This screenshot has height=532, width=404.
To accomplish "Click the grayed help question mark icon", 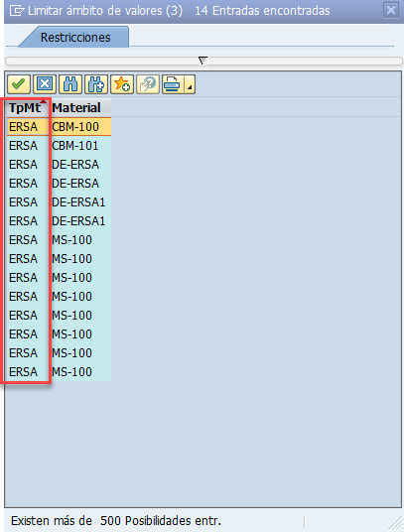I will (x=148, y=84).
